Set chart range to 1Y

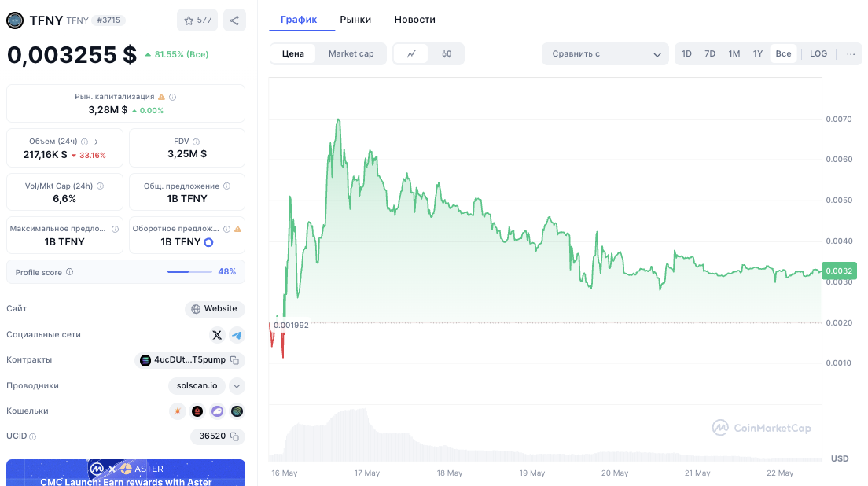[758, 53]
